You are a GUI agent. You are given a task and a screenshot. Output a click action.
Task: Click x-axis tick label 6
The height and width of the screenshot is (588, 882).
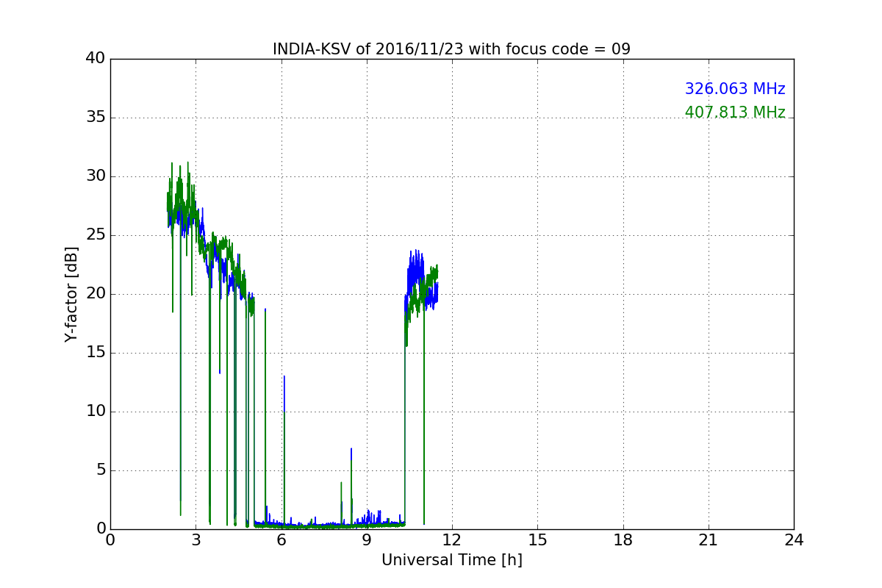coord(281,540)
